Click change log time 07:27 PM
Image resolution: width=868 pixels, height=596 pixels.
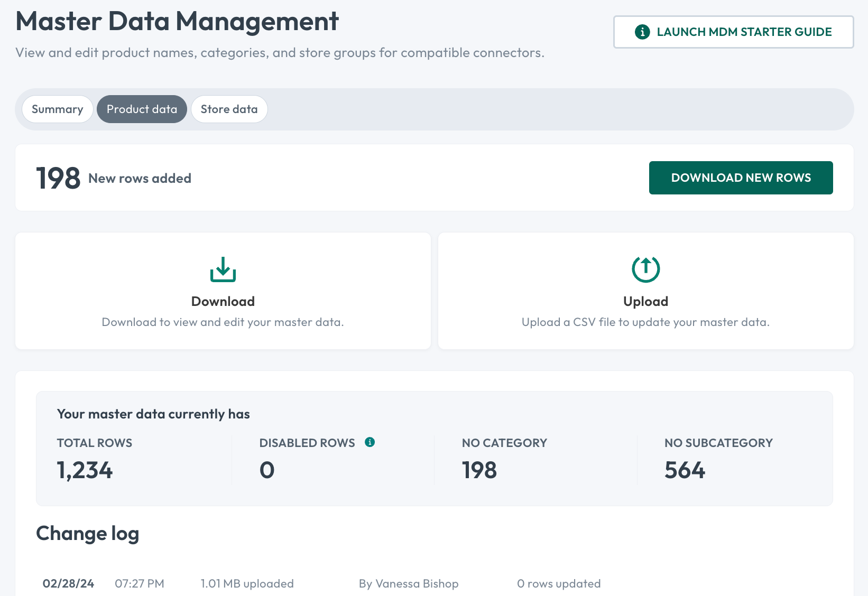tap(140, 584)
